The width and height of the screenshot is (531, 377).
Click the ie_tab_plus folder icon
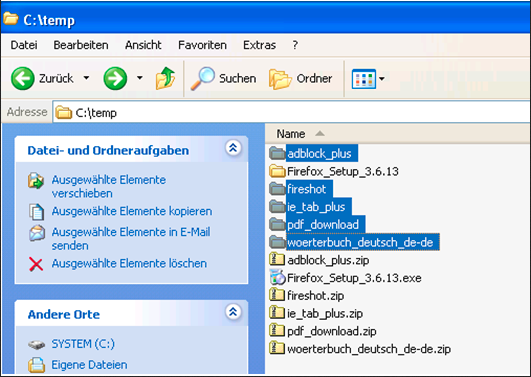click(277, 206)
